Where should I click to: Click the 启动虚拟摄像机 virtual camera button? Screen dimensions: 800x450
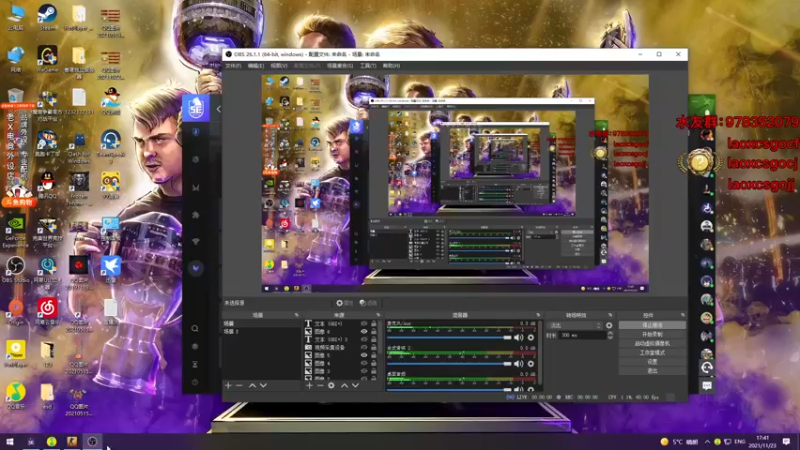point(652,343)
